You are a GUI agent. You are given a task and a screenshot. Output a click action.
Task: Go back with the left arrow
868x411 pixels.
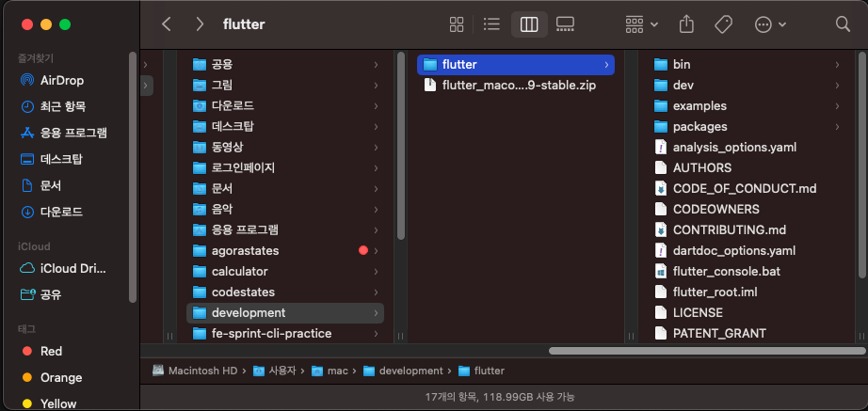pyautogui.click(x=166, y=24)
